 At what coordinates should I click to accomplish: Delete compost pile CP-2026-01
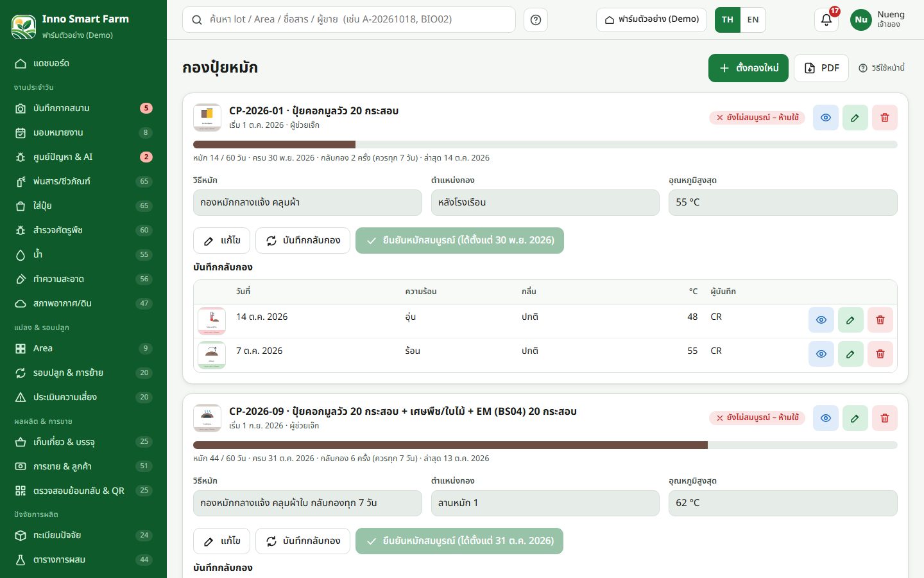click(885, 118)
